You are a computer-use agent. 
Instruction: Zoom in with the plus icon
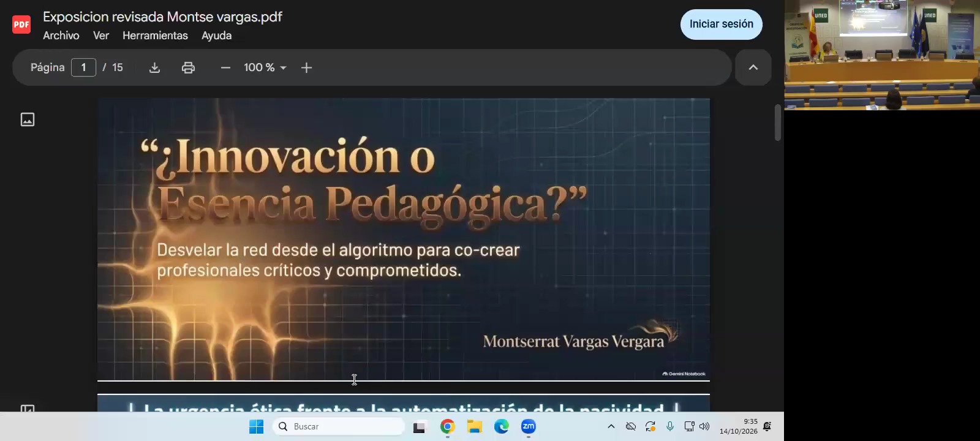coord(307,67)
